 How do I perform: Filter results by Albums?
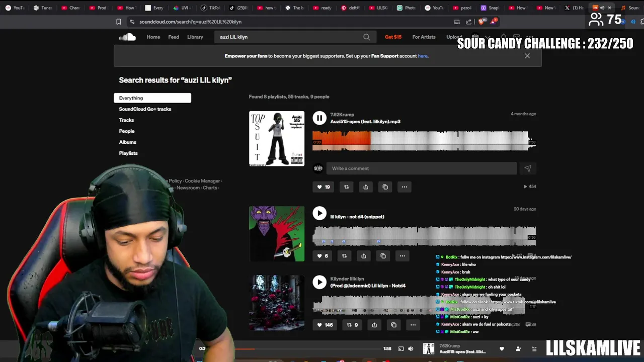tap(128, 142)
